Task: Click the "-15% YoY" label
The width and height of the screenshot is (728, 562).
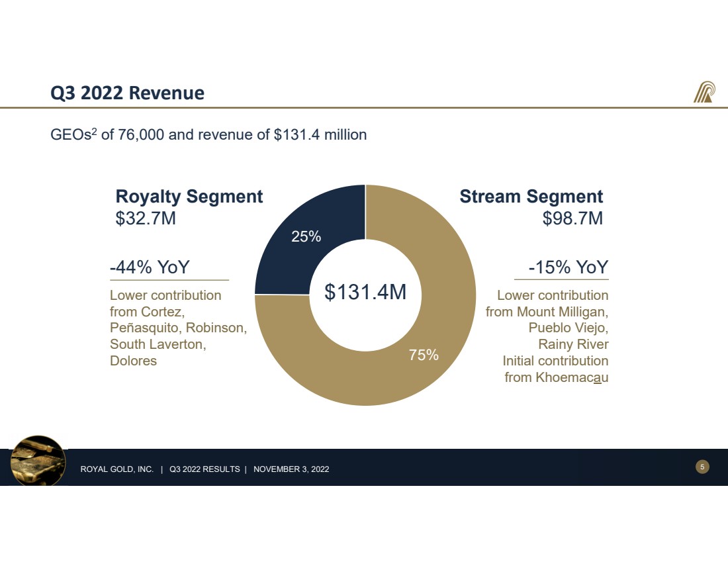Action: [569, 267]
